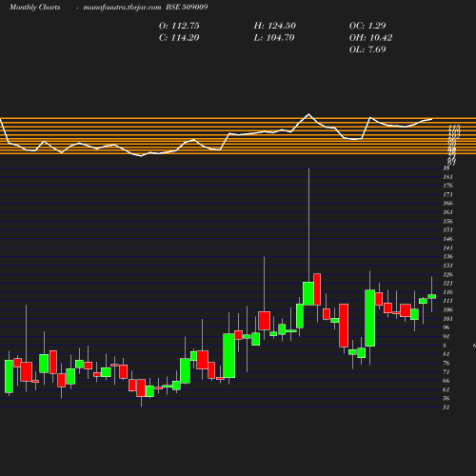Viewport: 476px width, 476px height.
Task: Click the "Monthly Charts" title text
Action: (x=34, y=7)
